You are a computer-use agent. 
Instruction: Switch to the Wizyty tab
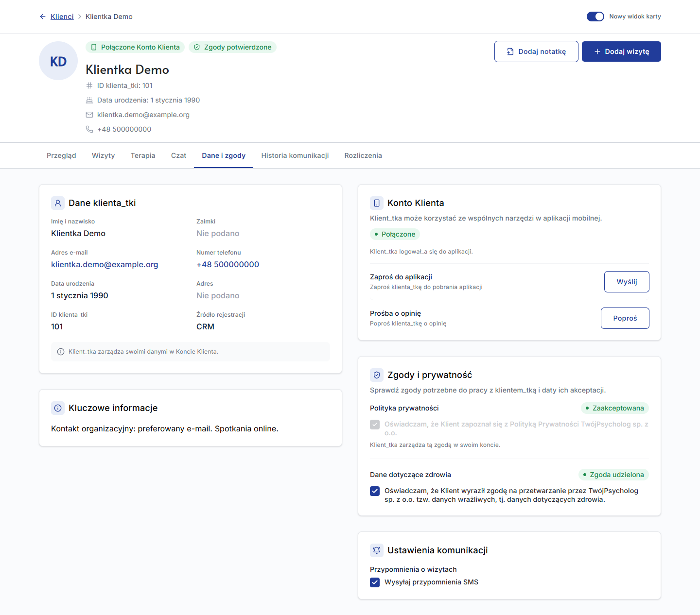pos(104,155)
